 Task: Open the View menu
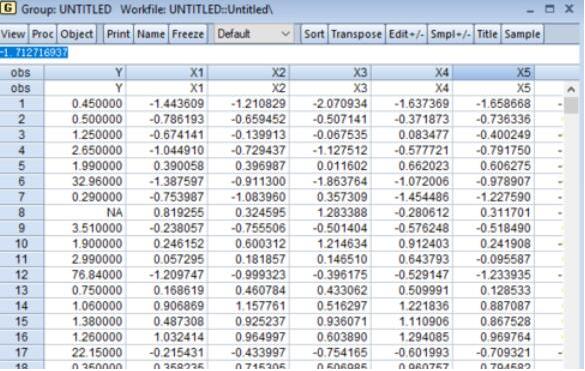13,34
